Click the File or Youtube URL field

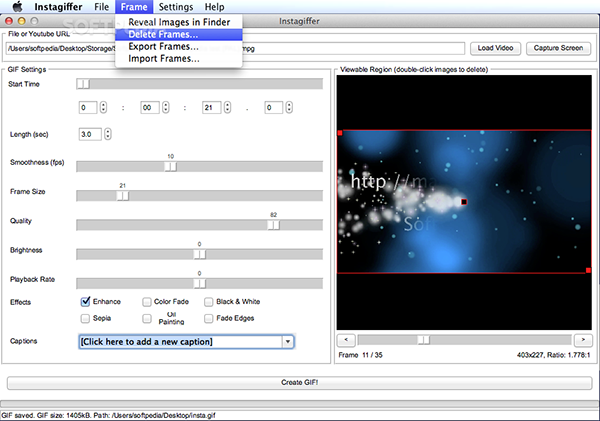click(x=235, y=49)
